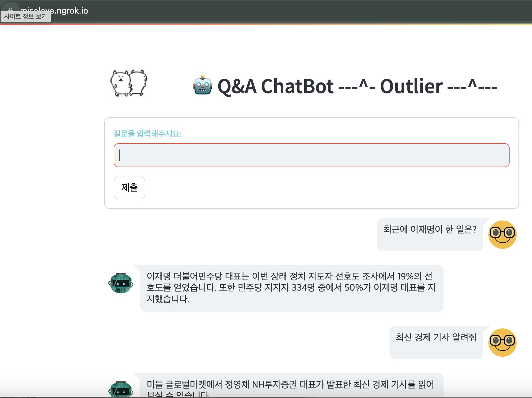Click the misolove.ngrok.io address text
532x398 pixels.
pyautogui.click(x=54, y=11)
